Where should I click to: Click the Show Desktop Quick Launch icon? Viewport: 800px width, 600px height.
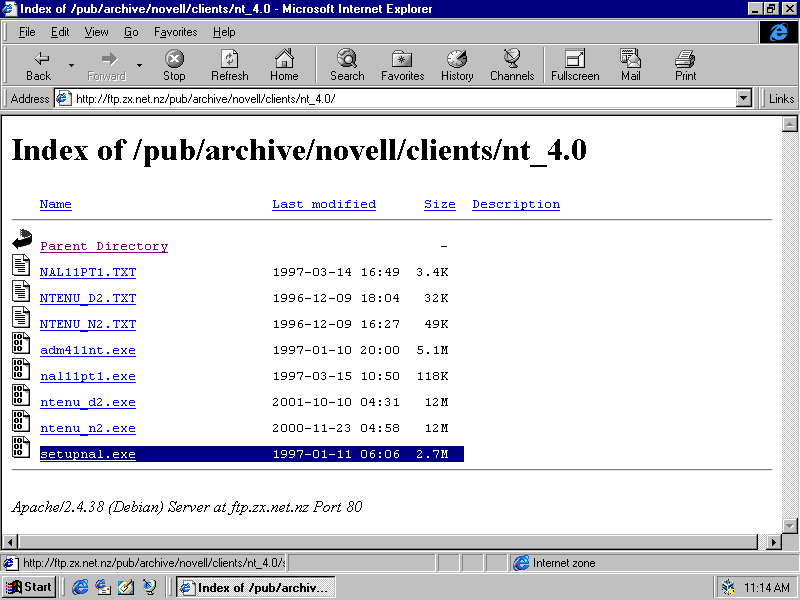point(126,587)
